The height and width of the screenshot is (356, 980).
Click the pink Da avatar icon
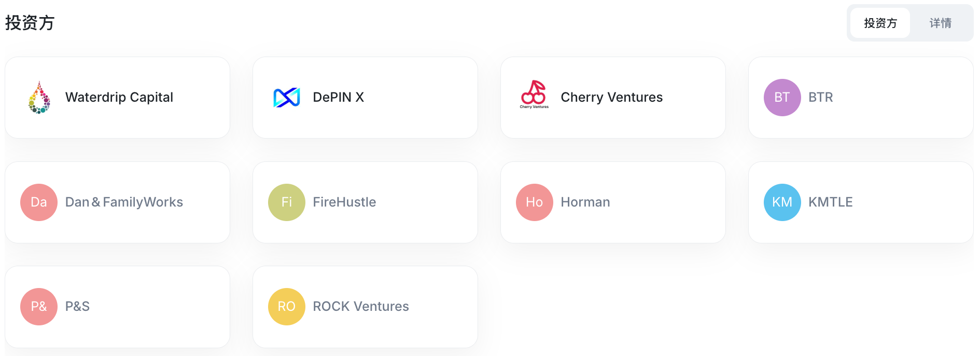(x=39, y=202)
